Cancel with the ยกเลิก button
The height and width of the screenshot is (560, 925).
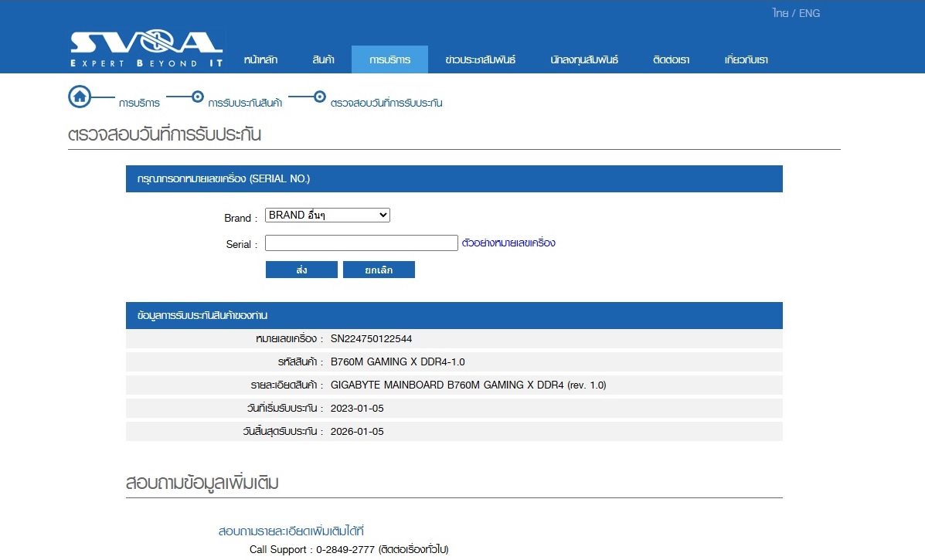379,270
